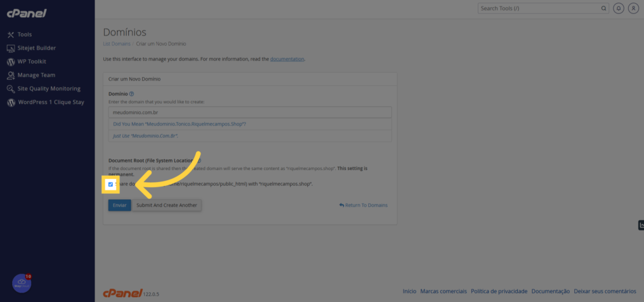Click the WP Toolkit WordPress icon
The height and width of the screenshot is (302, 644).
pyautogui.click(x=11, y=62)
